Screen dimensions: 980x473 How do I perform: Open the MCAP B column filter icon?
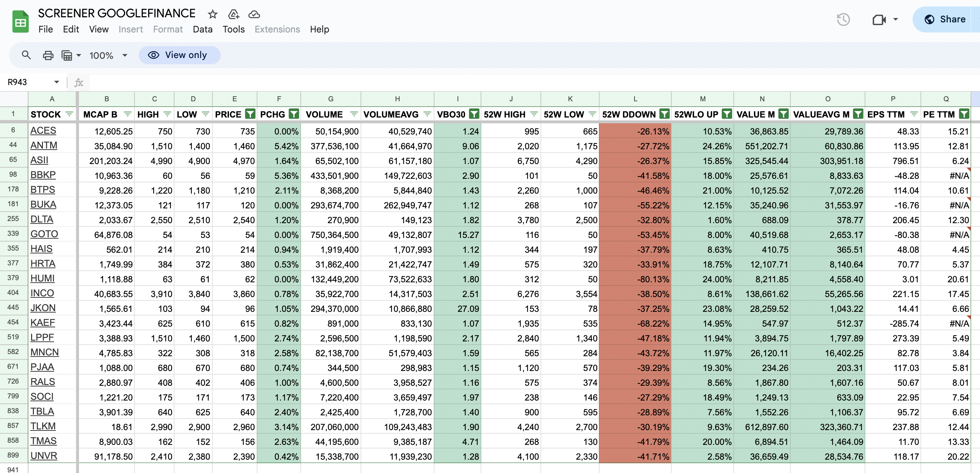128,114
